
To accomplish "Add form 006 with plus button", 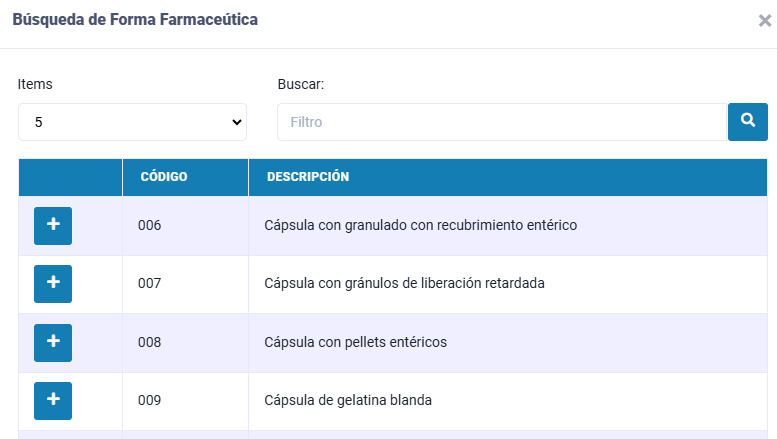I will pos(53,225).
